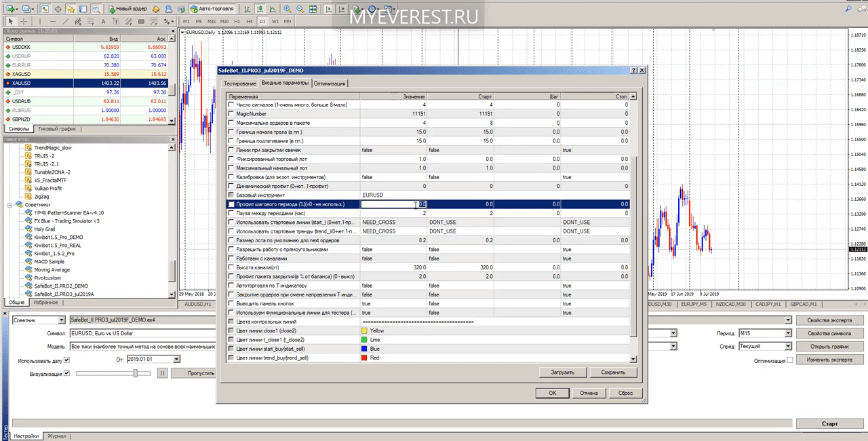The image size is (868, 441).
Task: Pick the horizontal line drawing tool
Action: coord(54,22)
